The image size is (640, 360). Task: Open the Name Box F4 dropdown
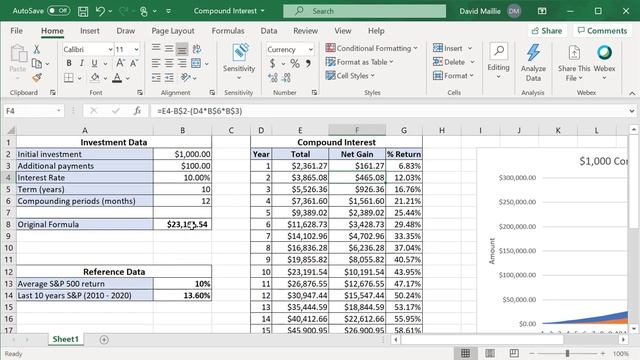point(59,111)
